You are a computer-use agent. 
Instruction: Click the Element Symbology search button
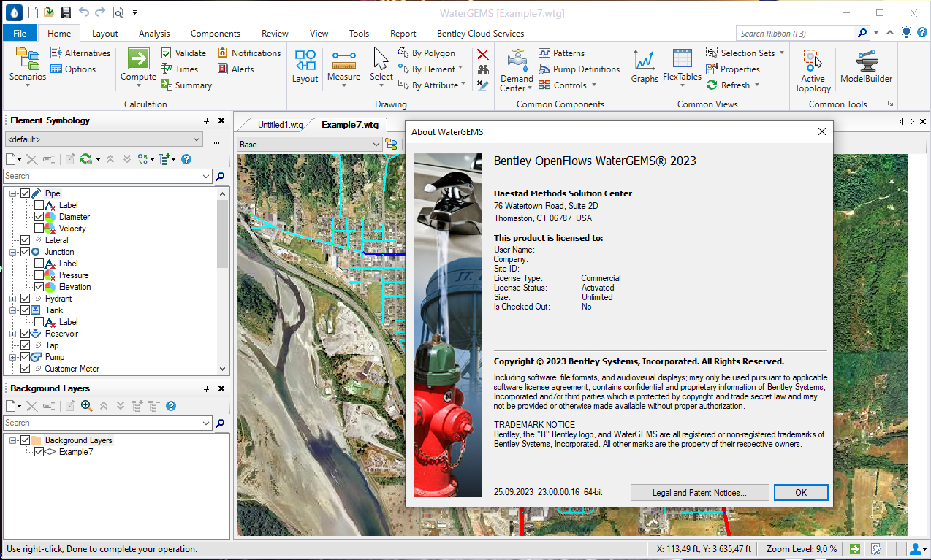[x=220, y=176]
